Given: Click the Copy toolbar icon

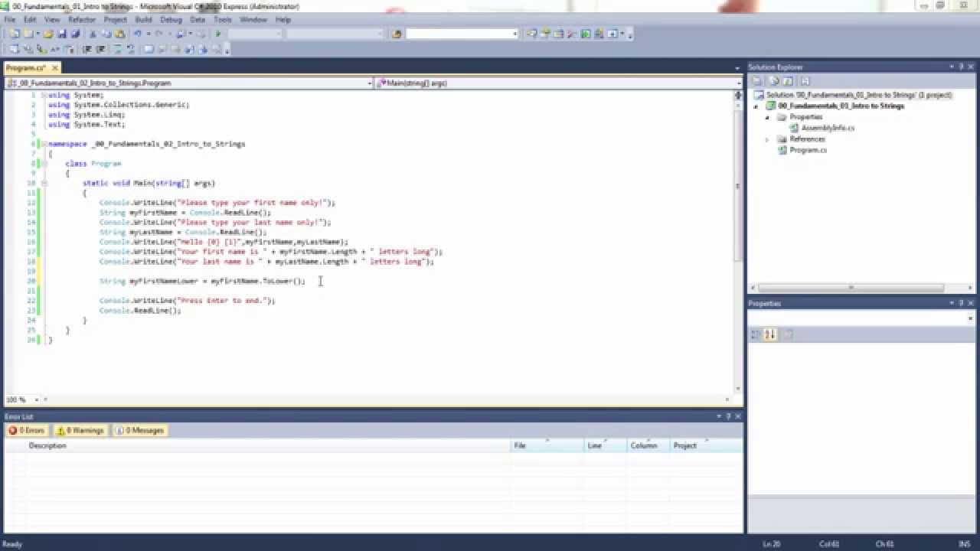Looking at the screenshot, I should point(106,34).
